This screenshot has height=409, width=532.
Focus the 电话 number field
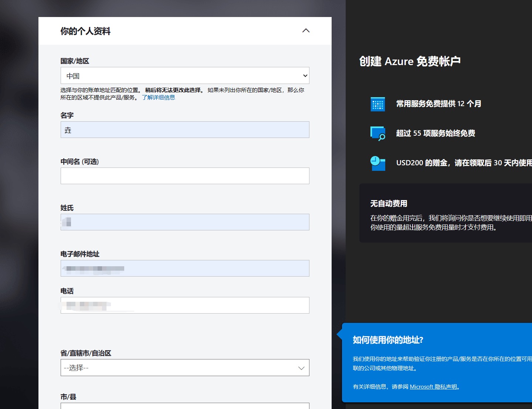pyautogui.click(x=185, y=305)
